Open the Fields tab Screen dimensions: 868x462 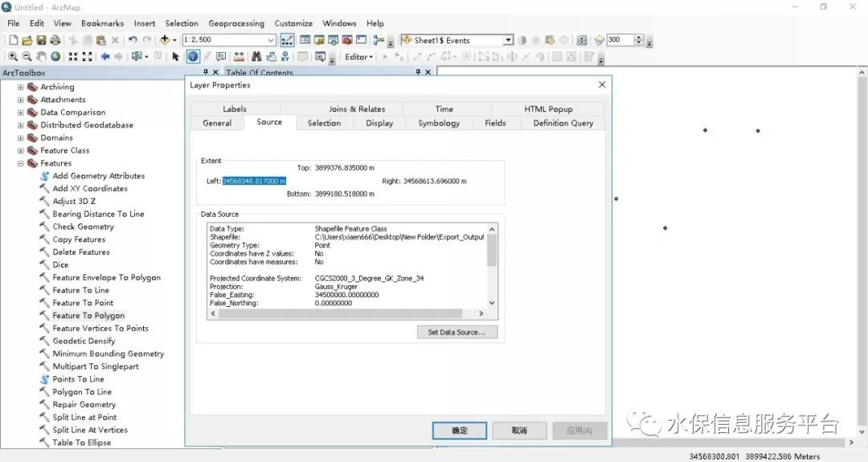pyautogui.click(x=495, y=123)
